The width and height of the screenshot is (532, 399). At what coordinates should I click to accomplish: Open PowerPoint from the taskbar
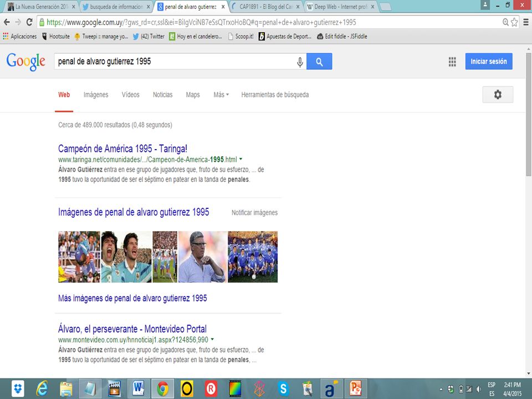tap(356, 389)
